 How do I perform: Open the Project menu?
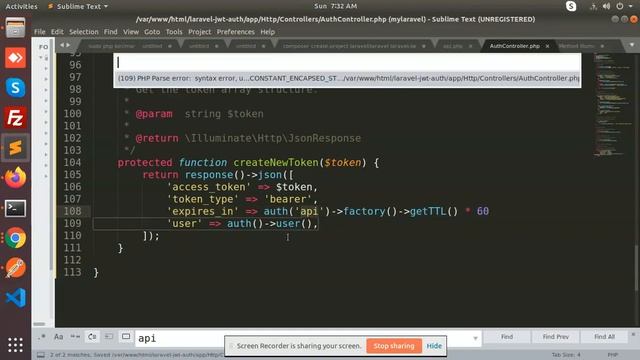(x=200, y=32)
